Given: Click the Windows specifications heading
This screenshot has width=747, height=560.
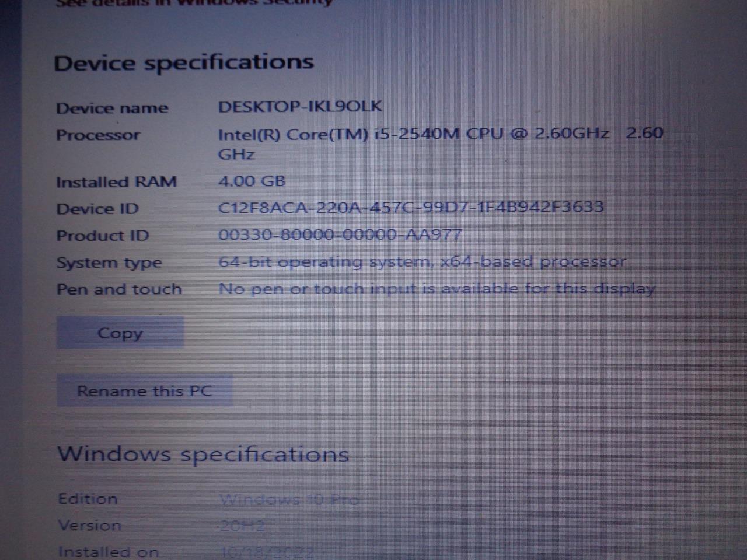Looking at the screenshot, I should tap(203, 454).
